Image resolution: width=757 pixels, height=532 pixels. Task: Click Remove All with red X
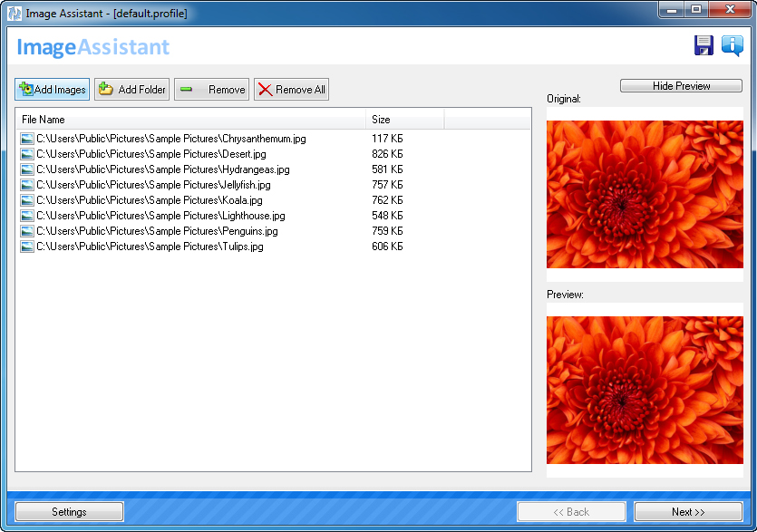pyautogui.click(x=291, y=90)
